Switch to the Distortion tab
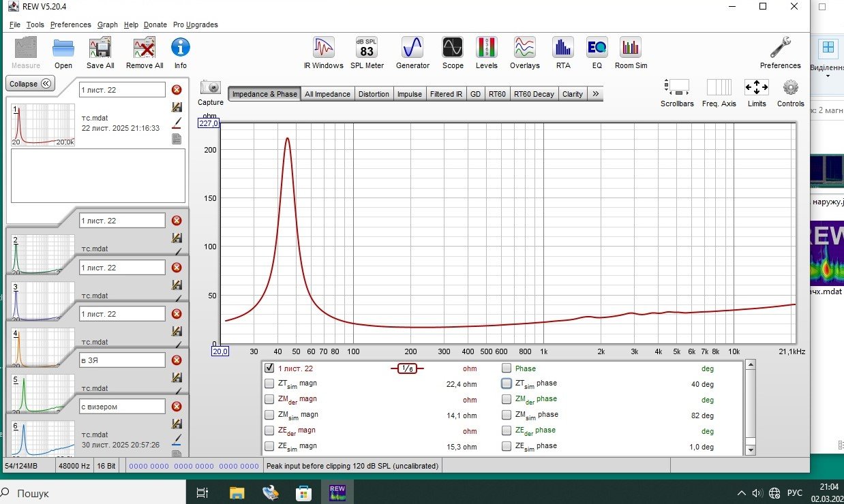This screenshot has width=844, height=504. pos(374,94)
